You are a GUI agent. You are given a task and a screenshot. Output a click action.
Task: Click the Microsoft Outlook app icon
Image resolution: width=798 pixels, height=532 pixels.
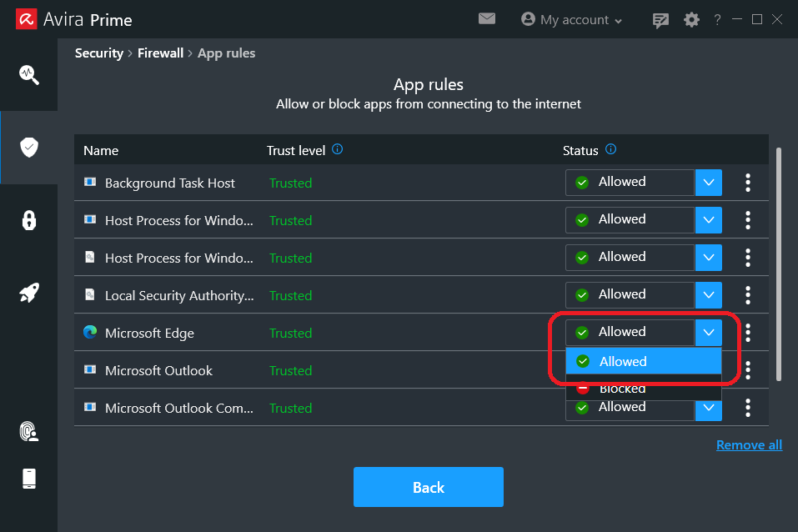[x=90, y=369]
